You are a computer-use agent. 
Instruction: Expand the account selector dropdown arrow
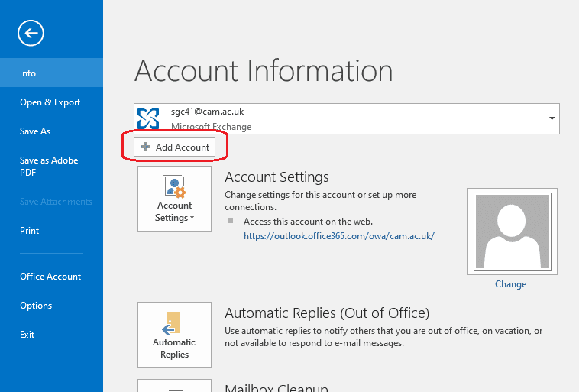[x=552, y=119]
